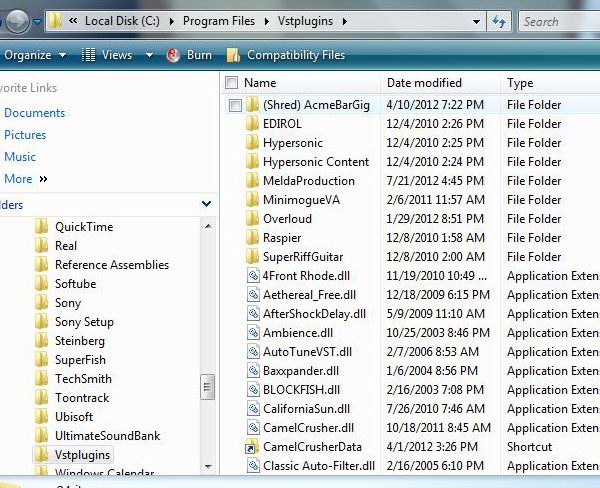Check the (Shred) AcmeBarGig folder checkbox

[x=235, y=105]
